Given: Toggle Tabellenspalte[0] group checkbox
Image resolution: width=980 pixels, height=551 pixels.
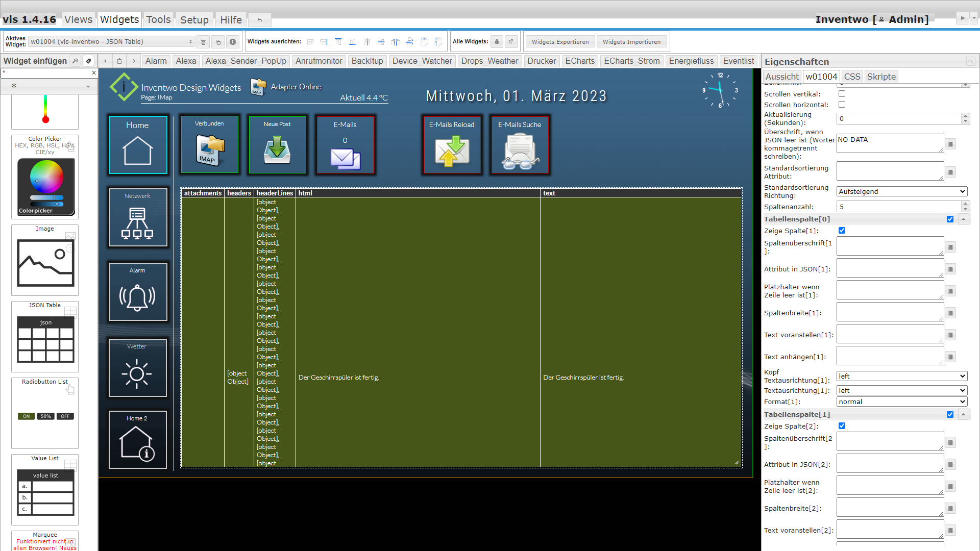Looking at the screenshot, I should click(x=950, y=219).
